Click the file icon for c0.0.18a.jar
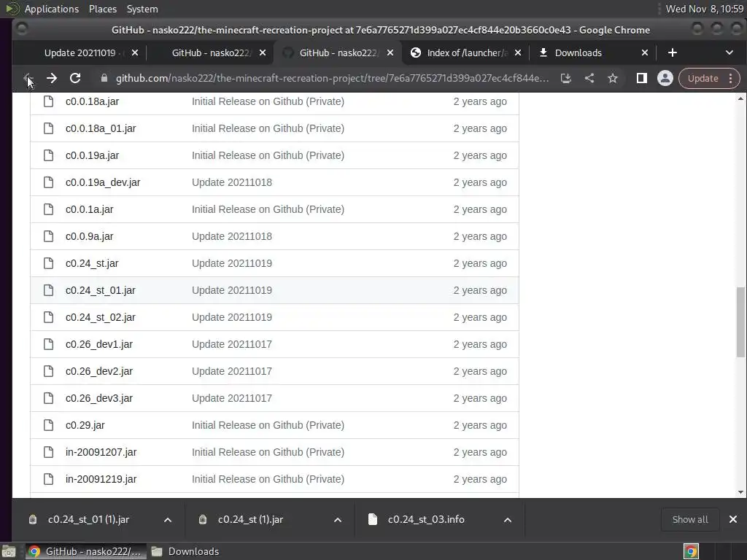Viewport: 747px width, 560px height. tap(49, 101)
